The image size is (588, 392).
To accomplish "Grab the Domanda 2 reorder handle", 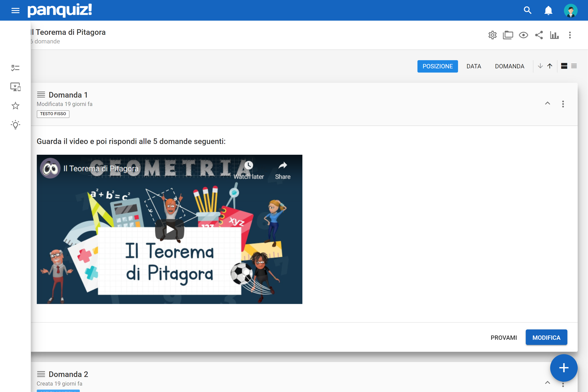I will point(41,374).
